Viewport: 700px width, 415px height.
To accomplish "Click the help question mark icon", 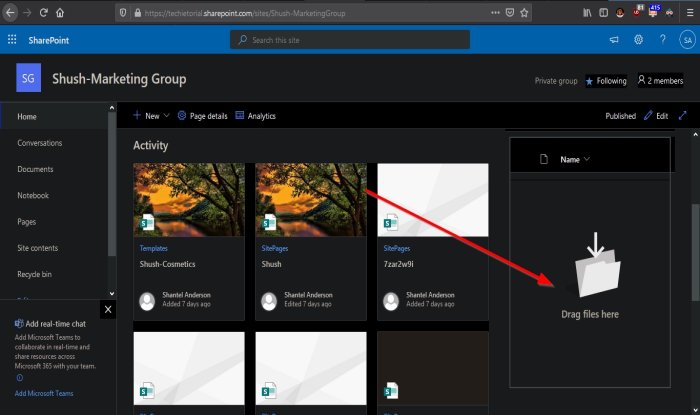I will click(663, 40).
